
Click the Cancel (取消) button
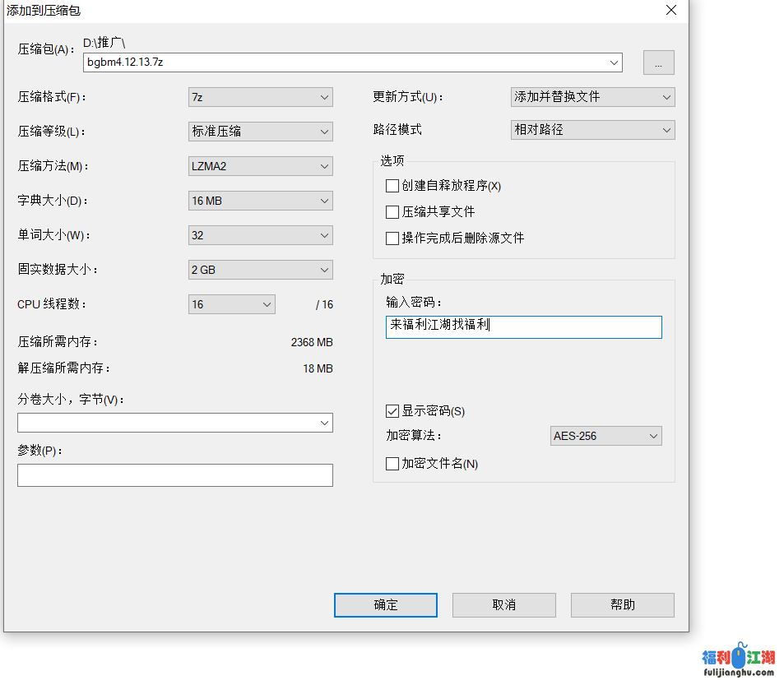coord(503,605)
